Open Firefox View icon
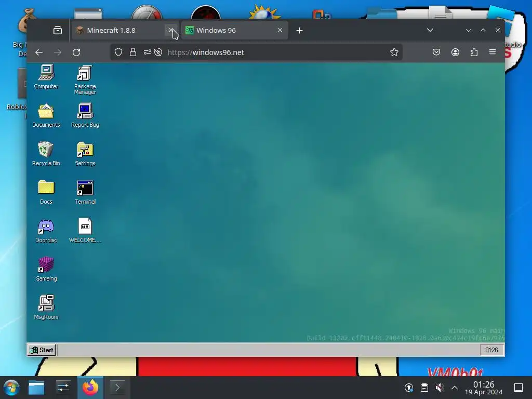Viewport: 532px width, 399px height. pos(58,31)
